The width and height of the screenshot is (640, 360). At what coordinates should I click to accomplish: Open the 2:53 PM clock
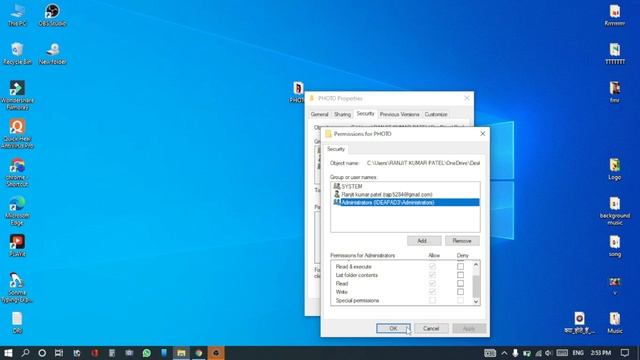click(601, 353)
